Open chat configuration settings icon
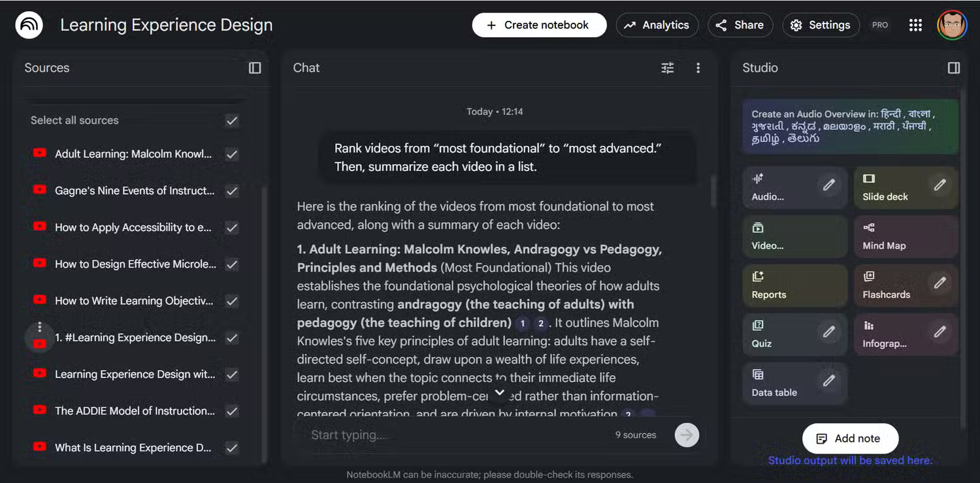Screen dimensions: 980x483 [x=667, y=68]
